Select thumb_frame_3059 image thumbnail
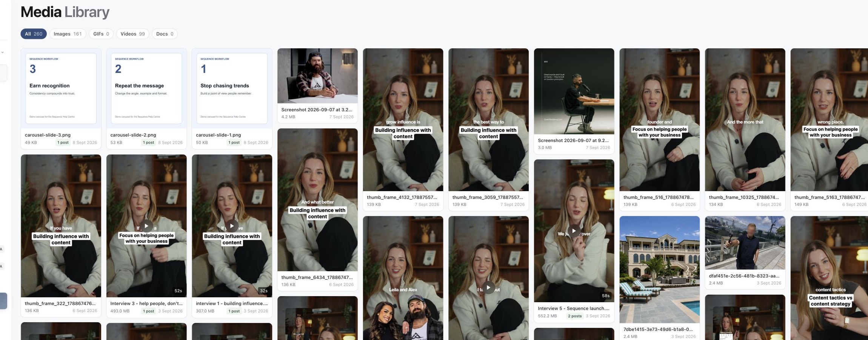This screenshot has height=340, width=868. pyautogui.click(x=488, y=119)
